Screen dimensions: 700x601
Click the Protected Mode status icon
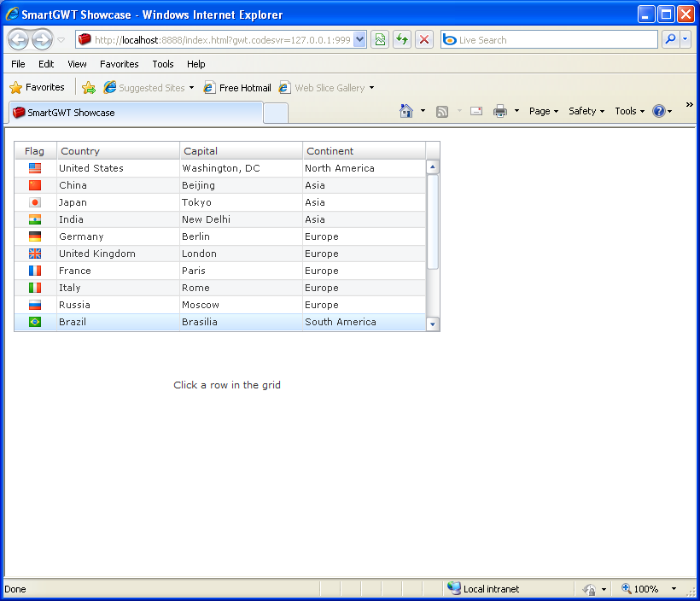pos(590,589)
